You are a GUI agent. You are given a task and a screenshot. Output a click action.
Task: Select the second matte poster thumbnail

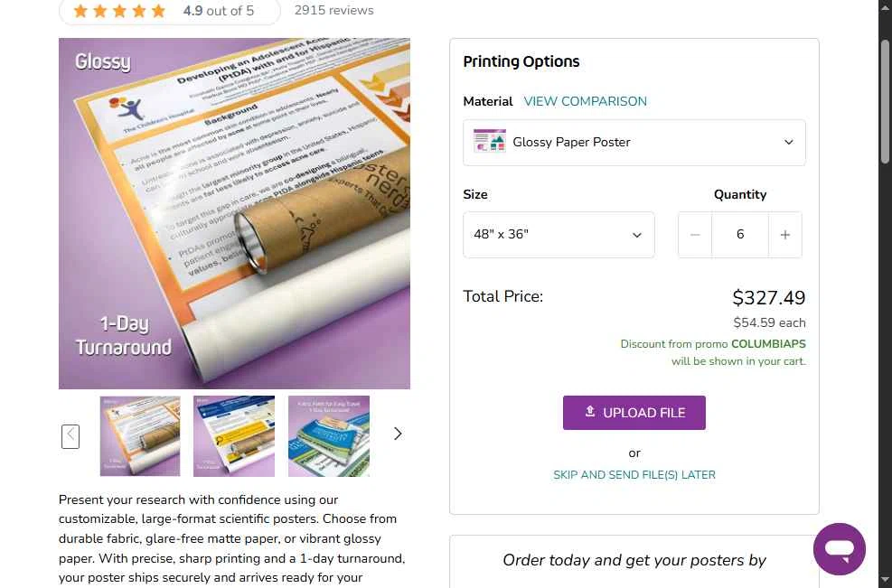[234, 436]
